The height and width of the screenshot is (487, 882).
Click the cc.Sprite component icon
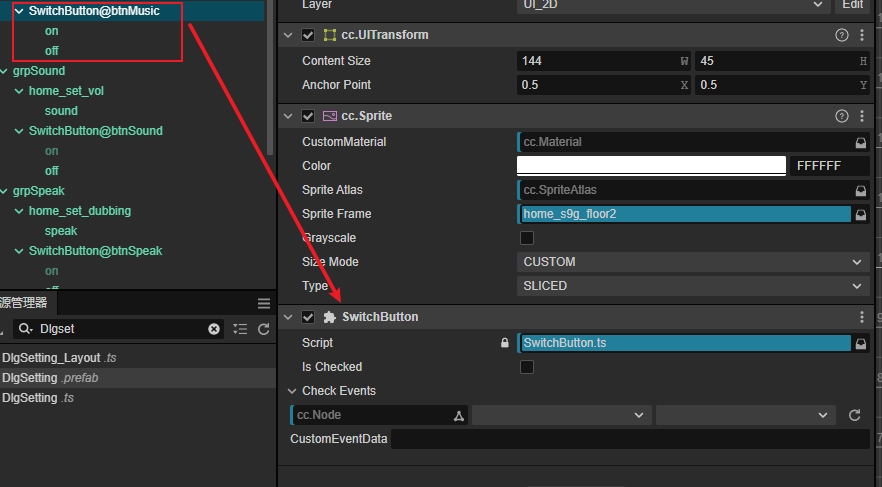click(330, 116)
